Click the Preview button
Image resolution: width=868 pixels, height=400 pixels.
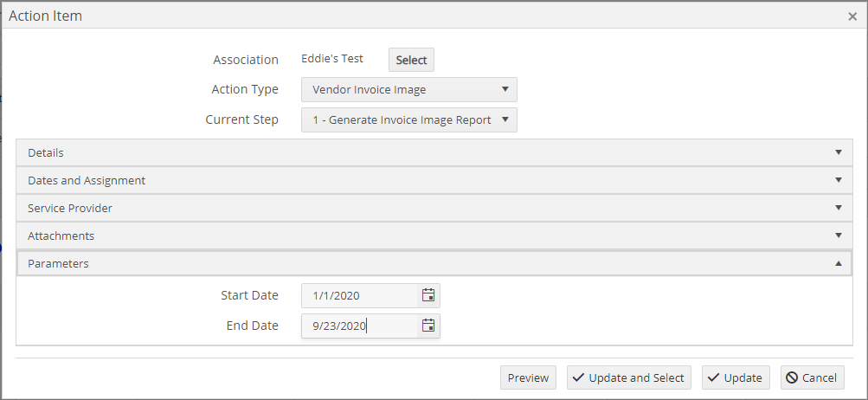click(x=528, y=377)
